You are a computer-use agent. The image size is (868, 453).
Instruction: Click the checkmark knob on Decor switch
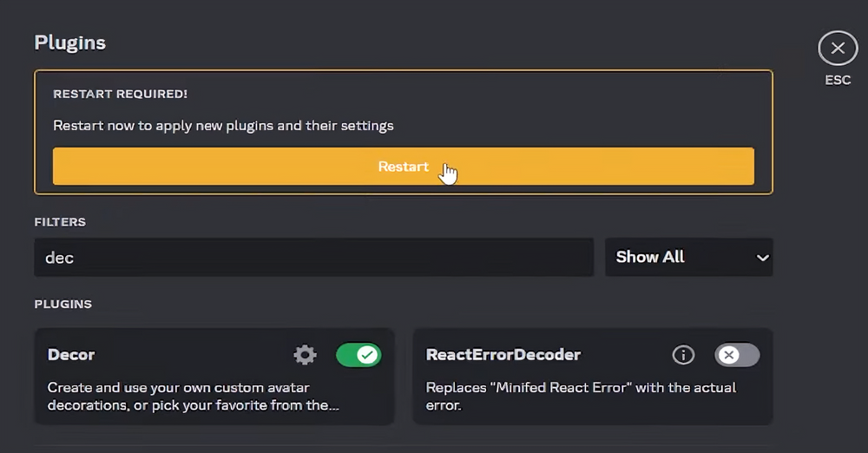(367, 355)
